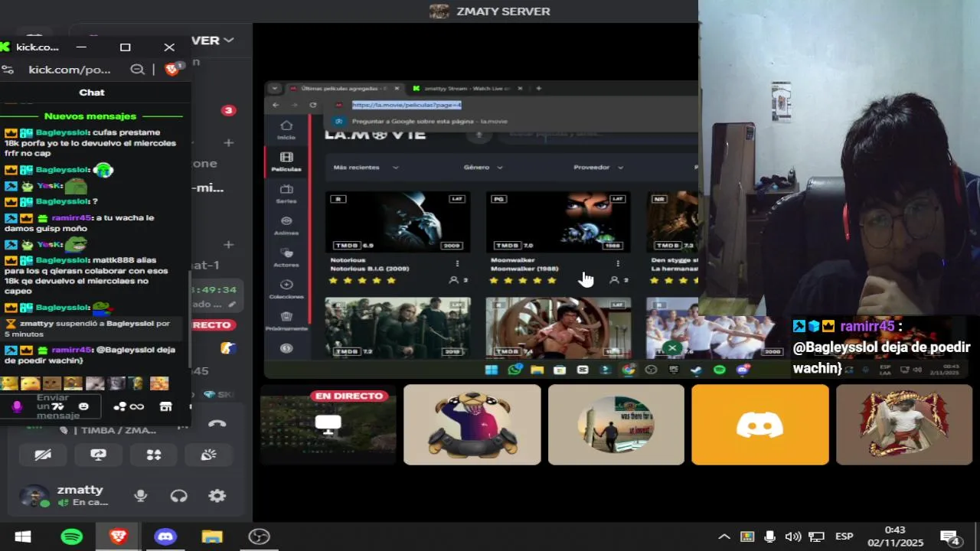Click the ESP language indicator
The image size is (980, 551).
(844, 536)
